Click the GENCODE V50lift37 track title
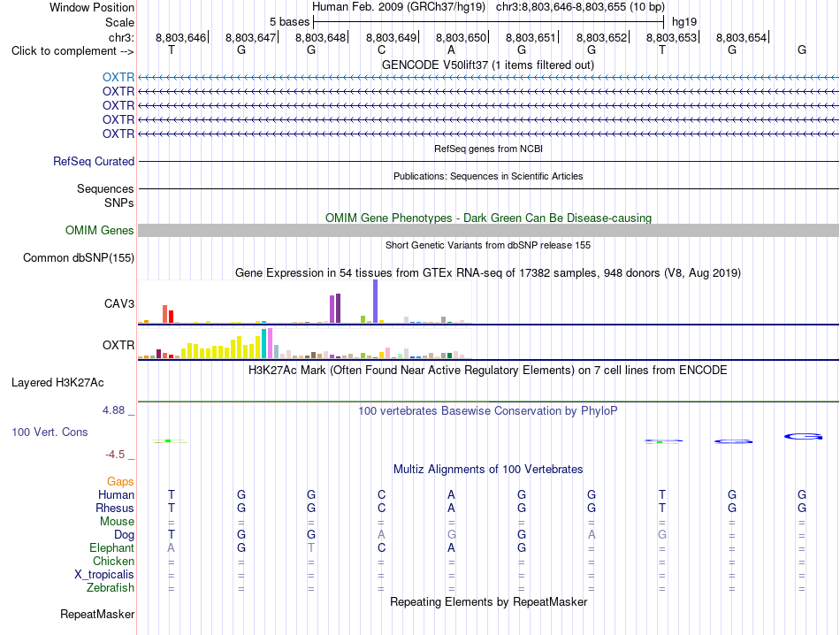840x635 pixels. [x=488, y=65]
